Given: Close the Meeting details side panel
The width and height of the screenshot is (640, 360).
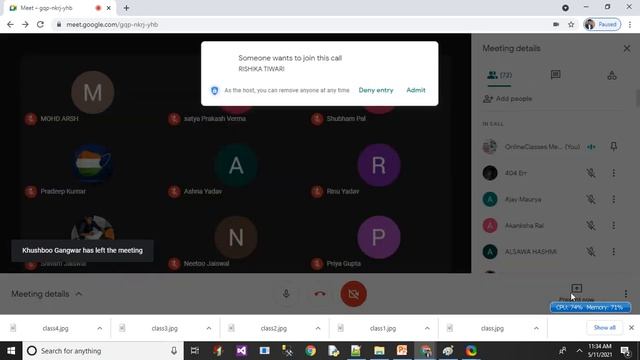Looking at the screenshot, I should [x=627, y=49].
